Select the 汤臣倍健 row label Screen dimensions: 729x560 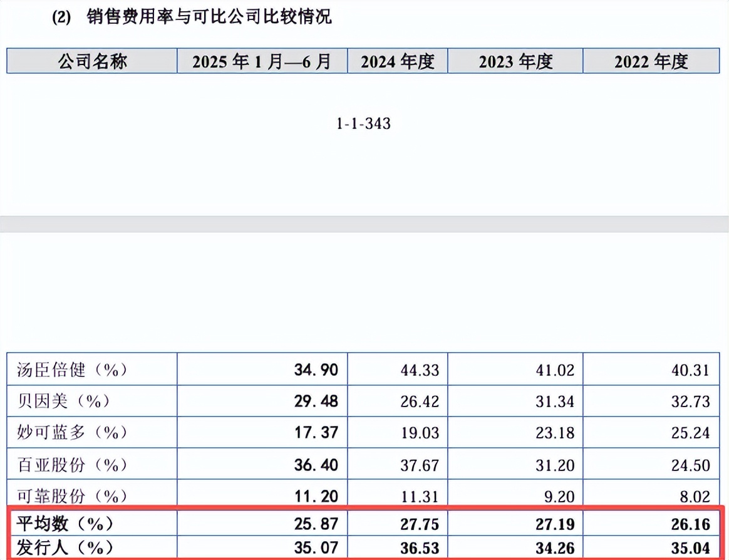click(x=72, y=370)
